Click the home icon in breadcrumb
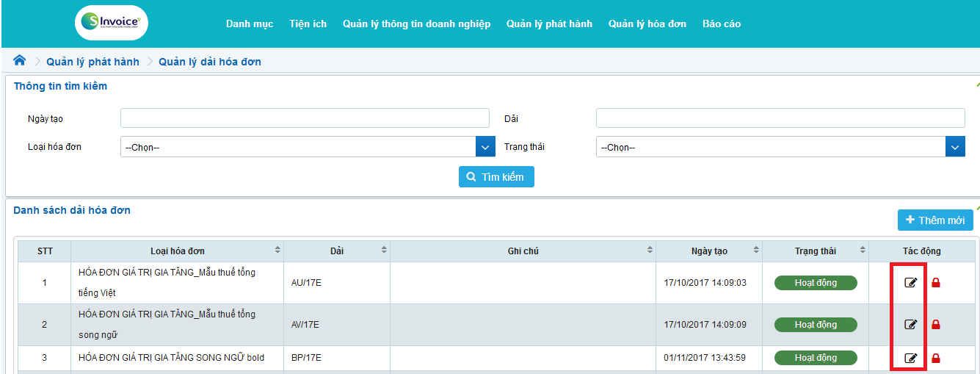The height and width of the screenshot is (374, 980). pos(20,61)
